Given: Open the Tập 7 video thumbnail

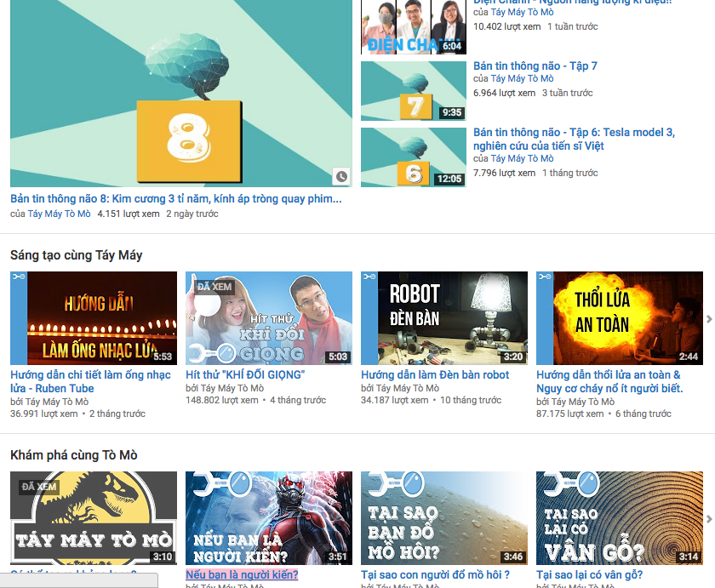Looking at the screenshot, I should [x=413, y=91].
